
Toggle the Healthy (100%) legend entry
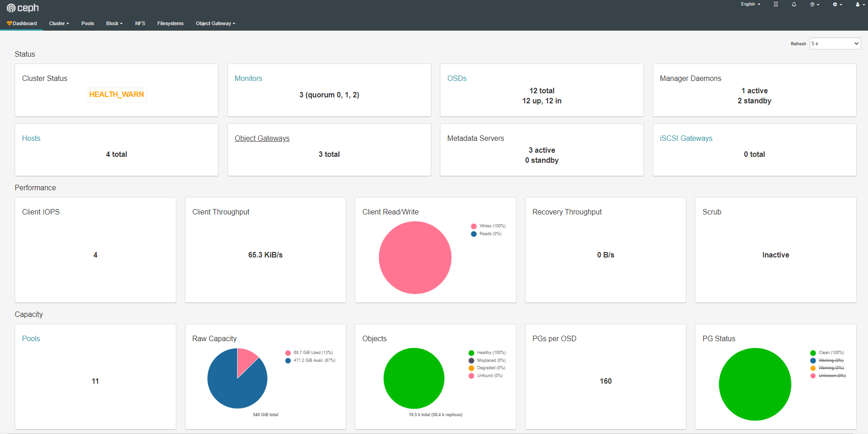pyautogui.click(x=487, y=353)
